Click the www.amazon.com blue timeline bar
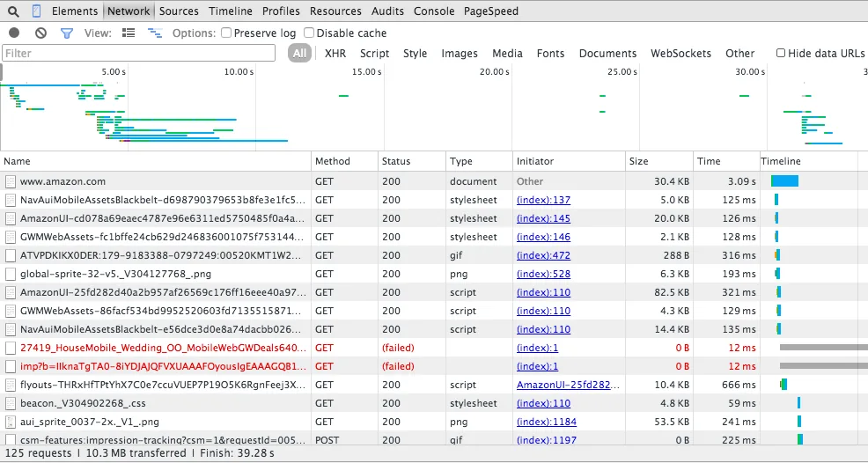Viewport: 868px width, 463px height. pos(784,181)
